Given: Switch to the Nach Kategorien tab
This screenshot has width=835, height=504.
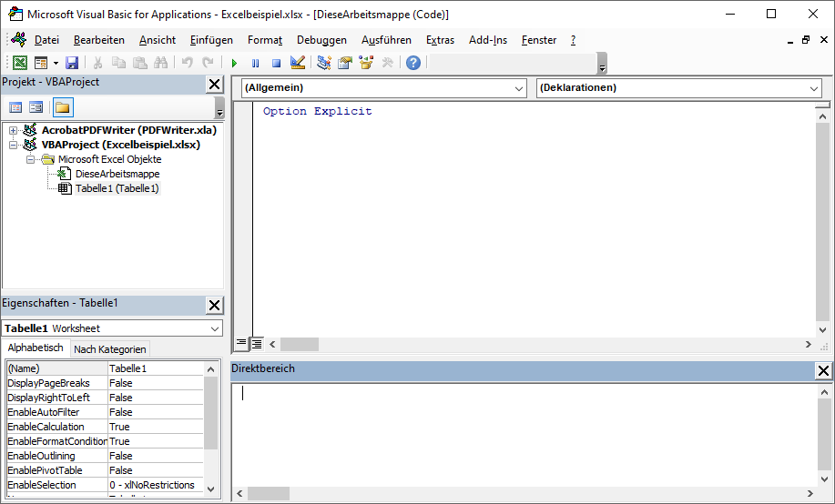Looking at the screenshot, I should point(109,349).
